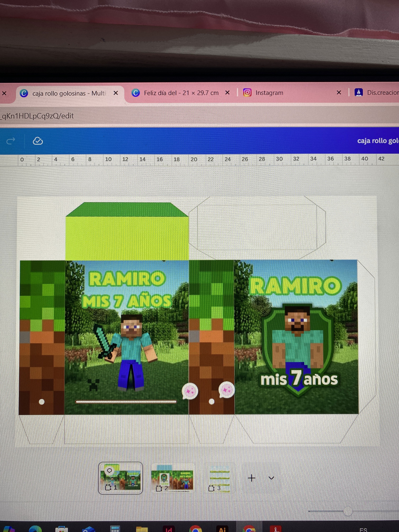This screenshot has width=399, height=532.
Task: Click the browser address bar URL
Action: pos(37,116)
